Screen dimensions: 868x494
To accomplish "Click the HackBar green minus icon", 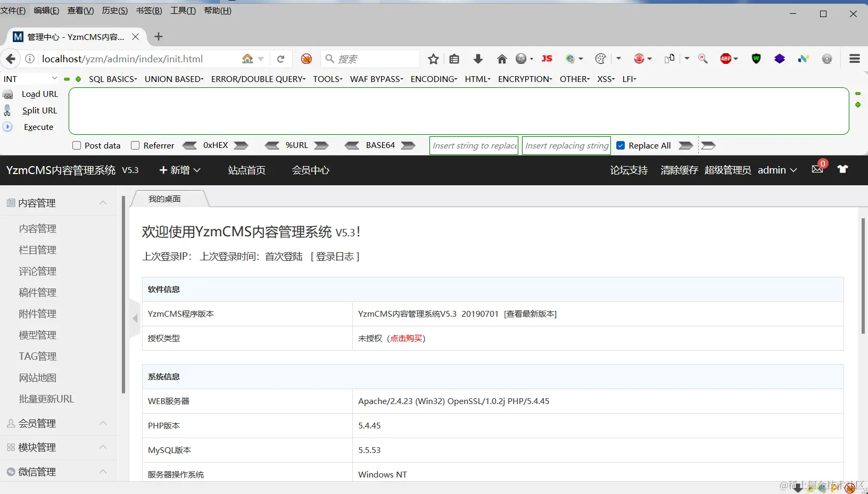I will click(x=67, y=79).
